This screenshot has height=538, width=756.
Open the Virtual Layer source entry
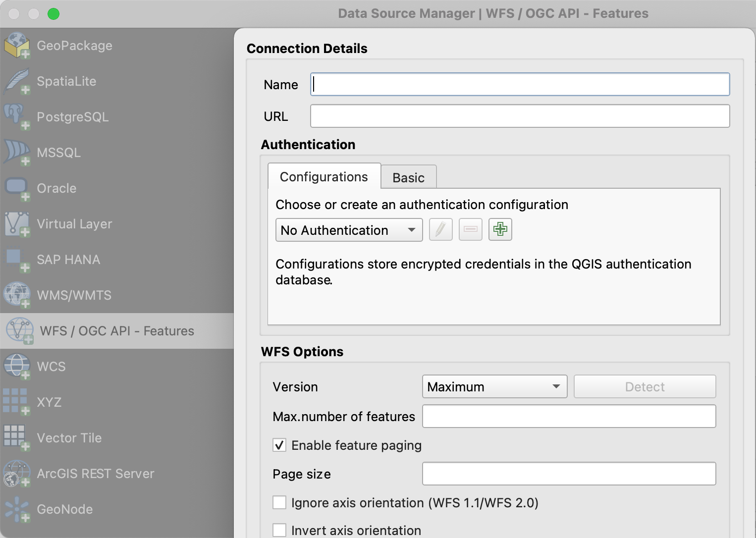[x=74, y=224]
